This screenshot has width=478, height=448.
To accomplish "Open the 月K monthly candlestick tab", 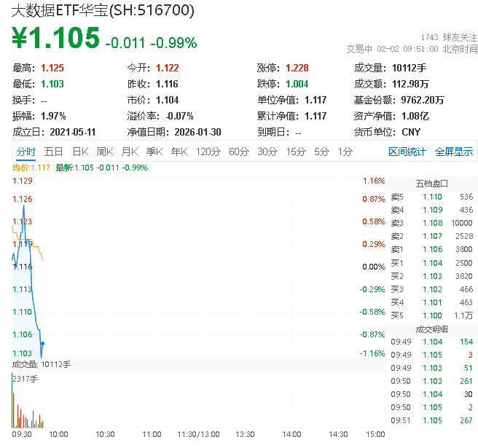I will click(130, 152).
